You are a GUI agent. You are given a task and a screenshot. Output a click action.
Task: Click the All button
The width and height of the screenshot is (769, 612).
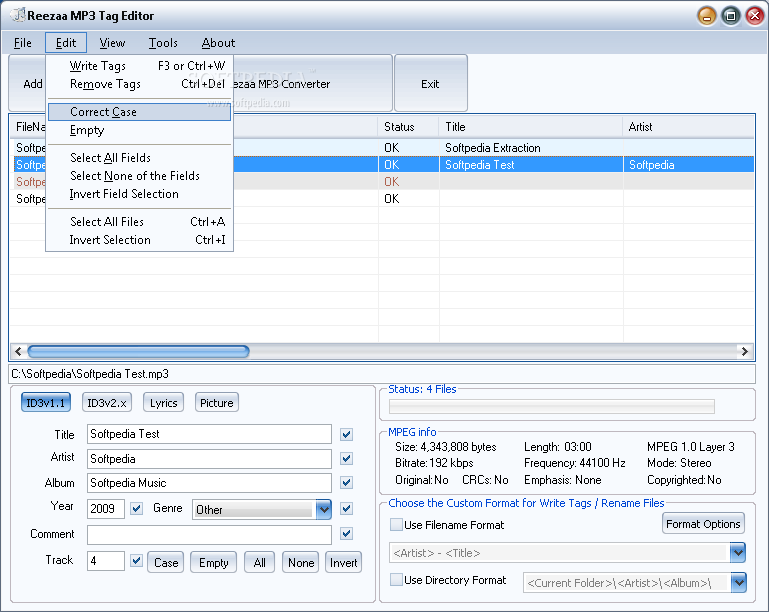259,562
